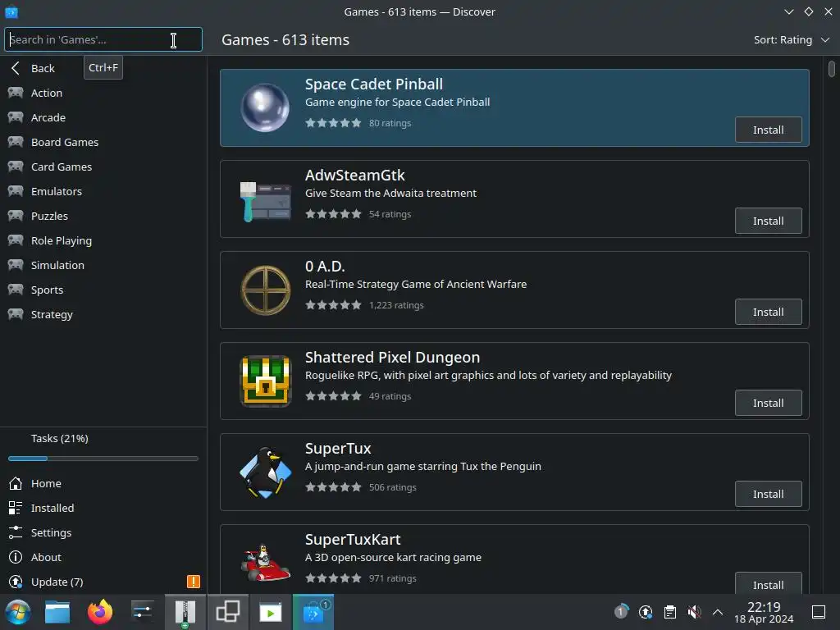Click the gamepad icon beside Emulators
Viewport: 840px width, 630px height.
pyautogui.click(x=16, y=191)
